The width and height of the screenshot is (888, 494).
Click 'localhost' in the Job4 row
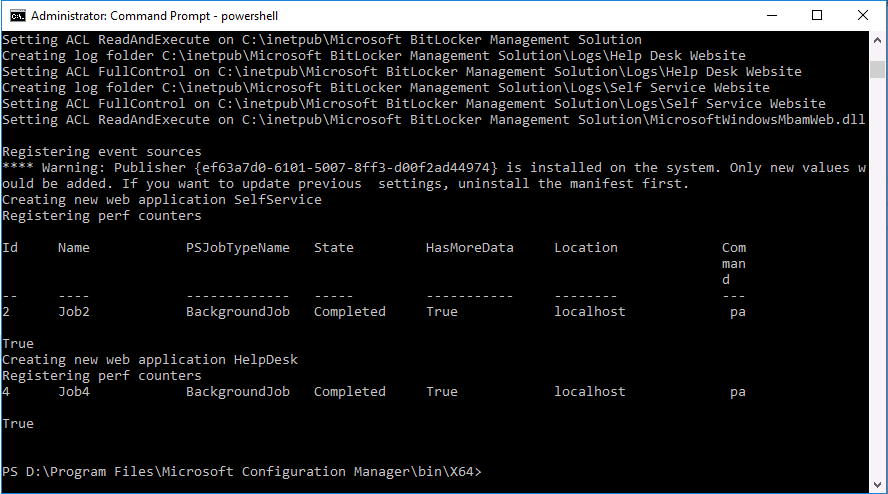coord(590,391)
